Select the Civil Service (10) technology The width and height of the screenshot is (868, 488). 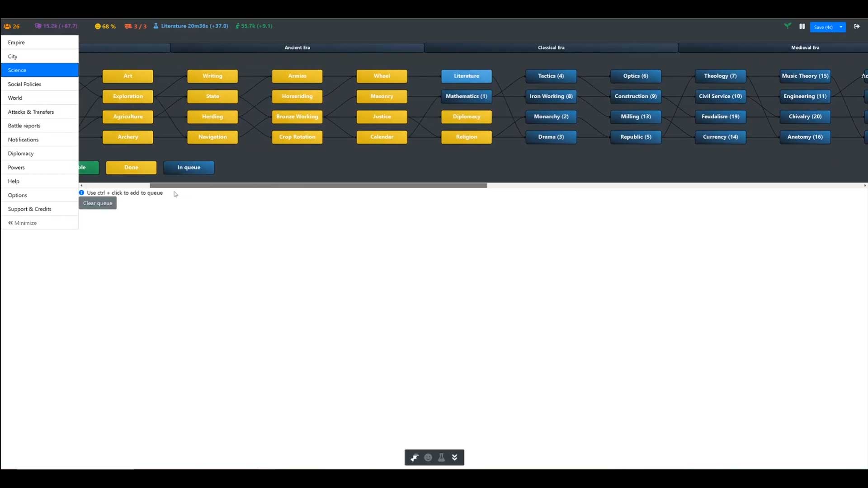[x=721, y=96]
